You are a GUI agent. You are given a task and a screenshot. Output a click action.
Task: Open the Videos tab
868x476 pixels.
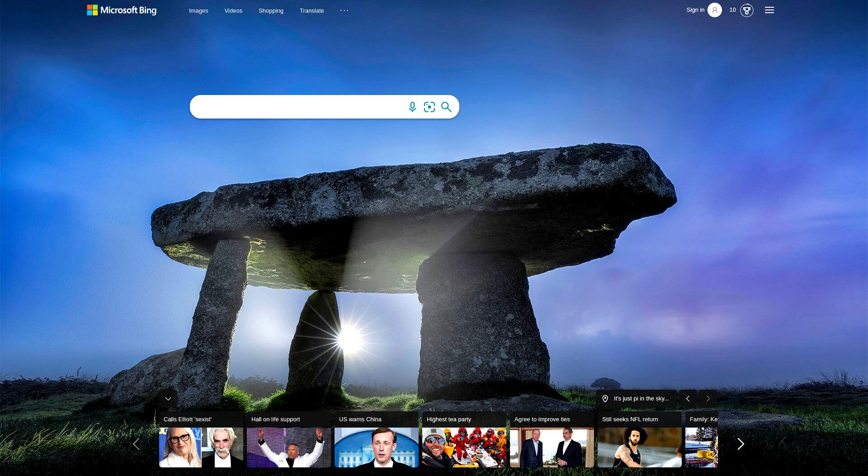pos(233,10)
